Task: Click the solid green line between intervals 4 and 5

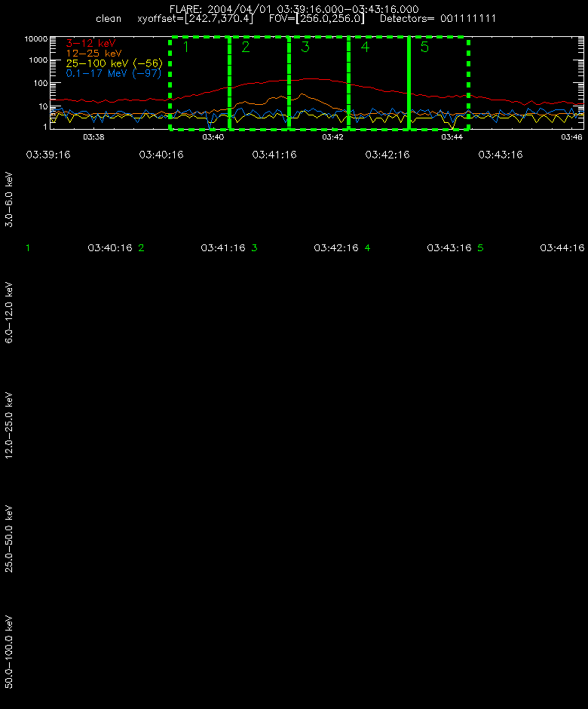Action: point(409,83)
